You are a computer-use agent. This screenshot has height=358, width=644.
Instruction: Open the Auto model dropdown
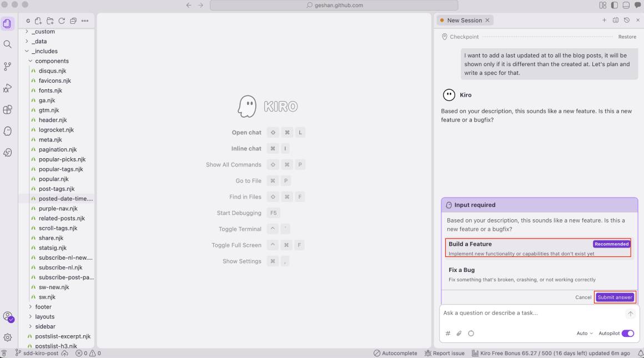(x=585, y=334)
